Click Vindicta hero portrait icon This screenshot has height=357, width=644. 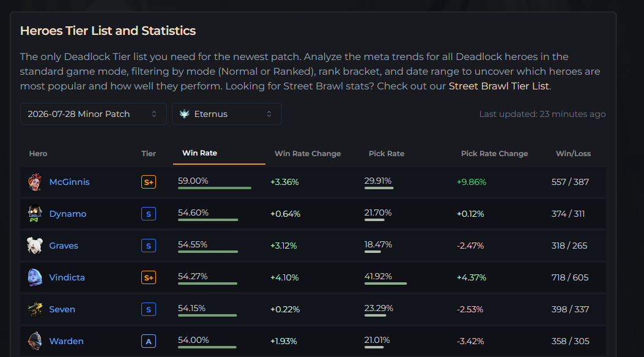pos(35,277)
